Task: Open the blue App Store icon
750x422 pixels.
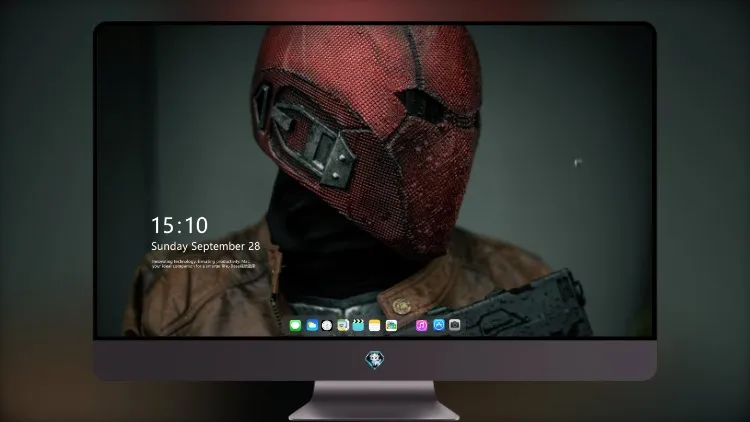Action: (439, 325)
